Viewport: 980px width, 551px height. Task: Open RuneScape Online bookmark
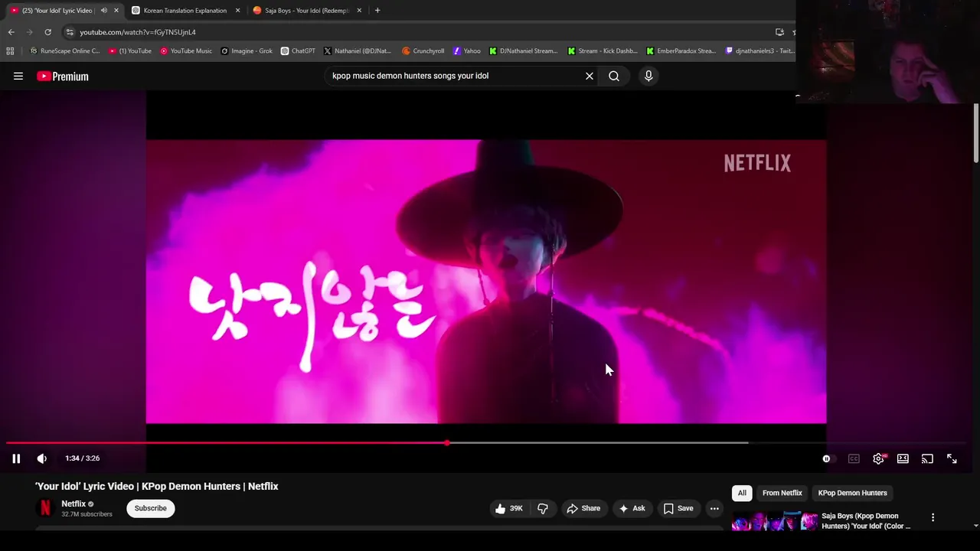point(64,51)
